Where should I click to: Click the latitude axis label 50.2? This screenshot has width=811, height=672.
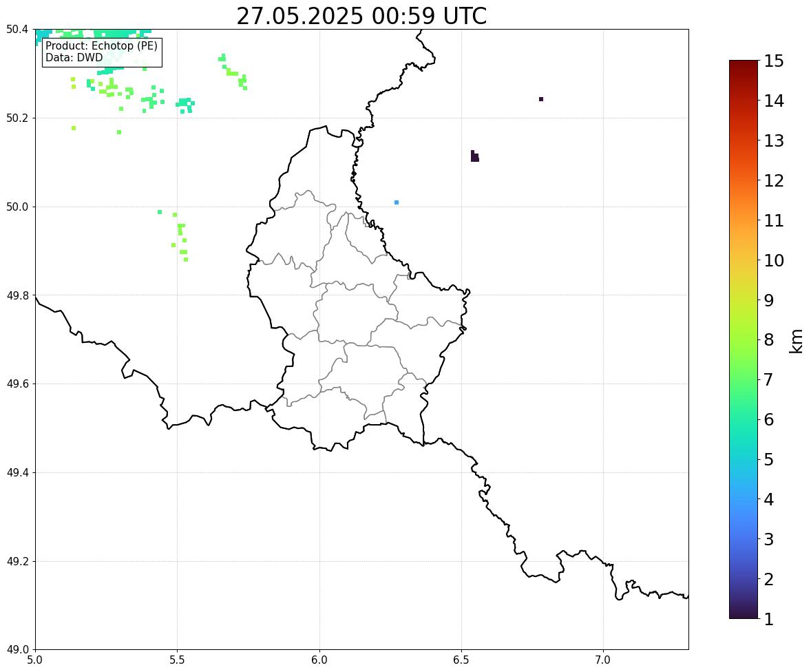point(18,118)
